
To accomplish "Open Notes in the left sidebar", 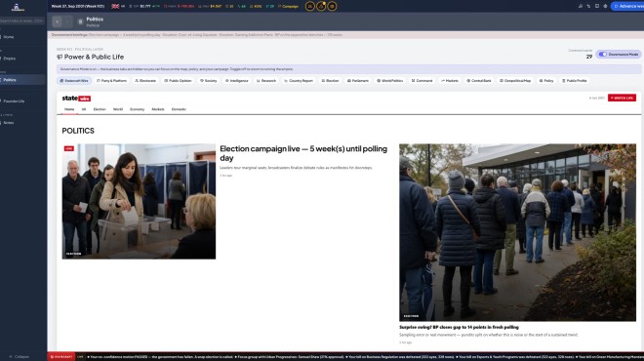I will click(22, 122).
